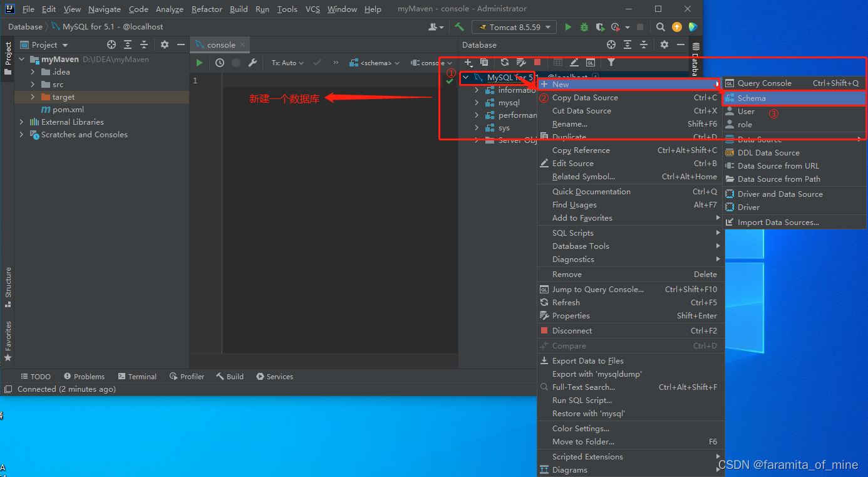
Task: Open the Tomcat 8.5.59 run configuration dropdown
Action: click(x=514, y=27)
